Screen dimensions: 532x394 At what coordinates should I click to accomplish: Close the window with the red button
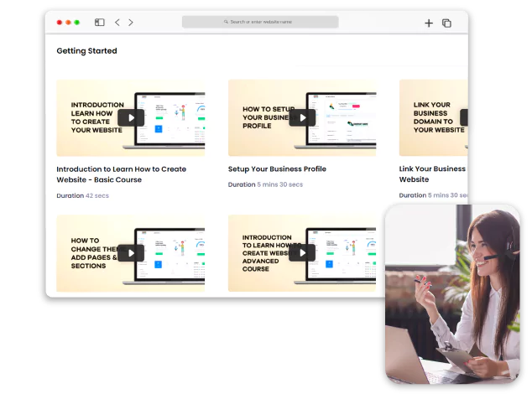click(x=60, y=23)
